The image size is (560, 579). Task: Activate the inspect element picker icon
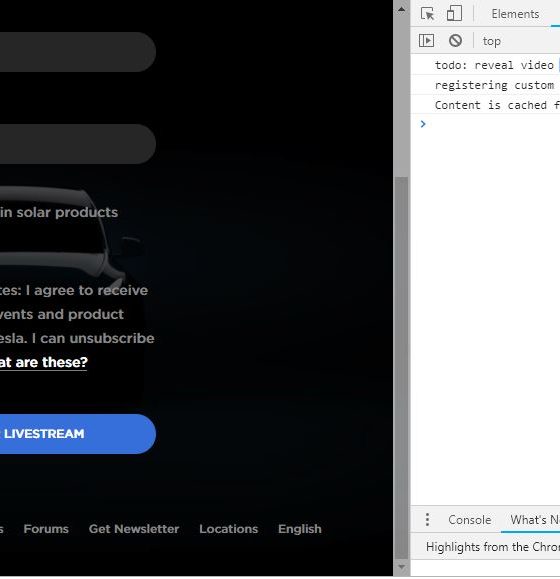[427, 14]
